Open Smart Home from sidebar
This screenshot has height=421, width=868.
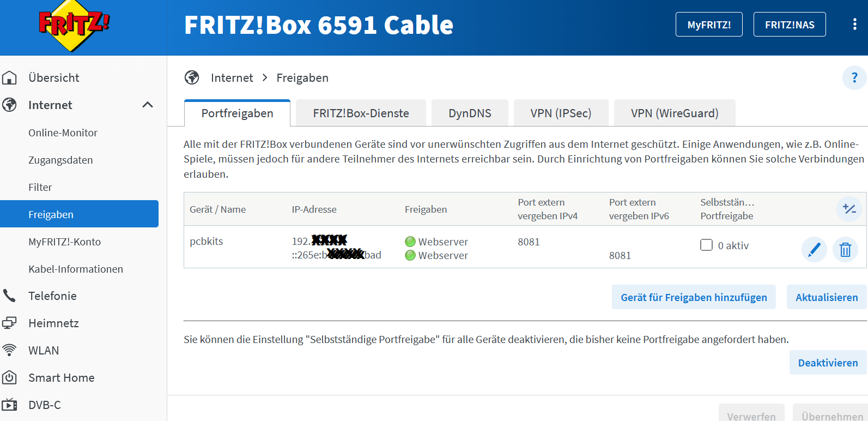tap(61, 378)
